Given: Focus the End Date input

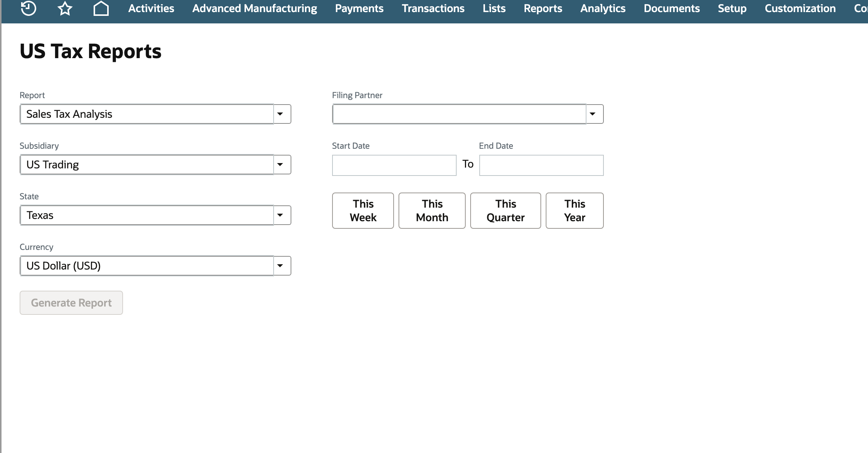Looking at the screenshot, I should coord(542,165).
